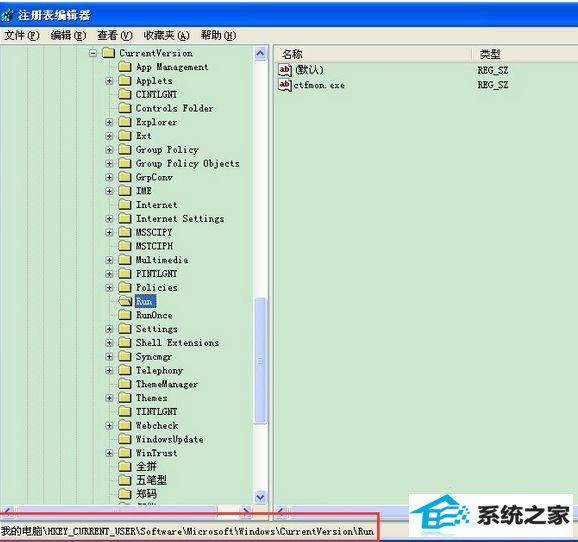The image size is (578, 542).
Task: Expand the Shell Extensions key
Action: click(x=109, y=343)
